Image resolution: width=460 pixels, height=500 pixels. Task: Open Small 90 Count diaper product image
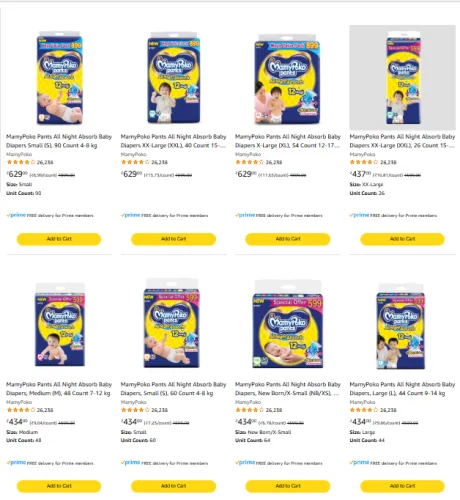[59, 78]
